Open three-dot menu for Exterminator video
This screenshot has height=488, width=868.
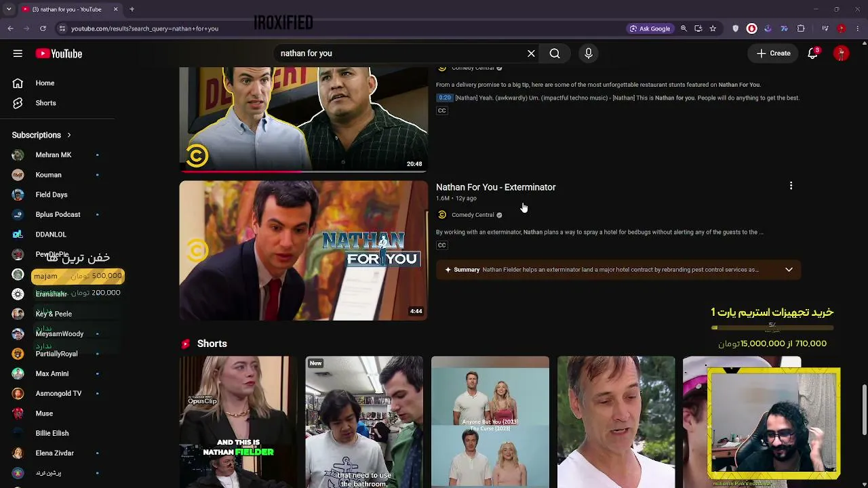click(x=791, y=186)
